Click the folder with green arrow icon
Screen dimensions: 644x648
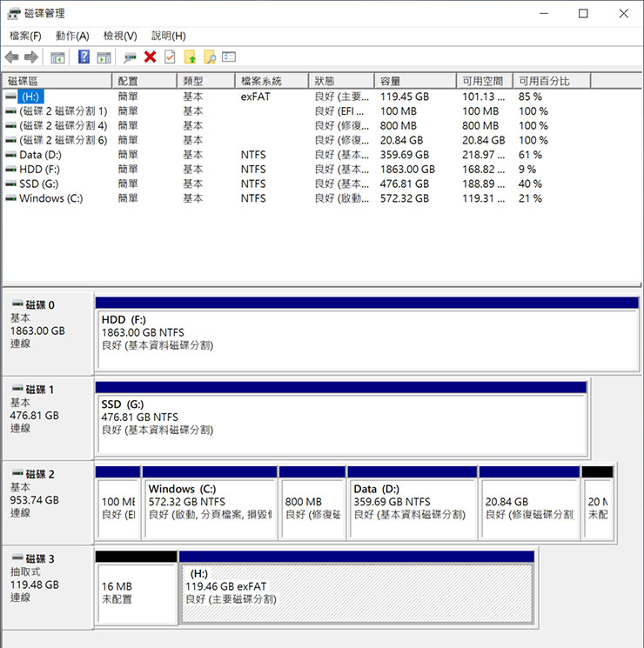(190, 57)
